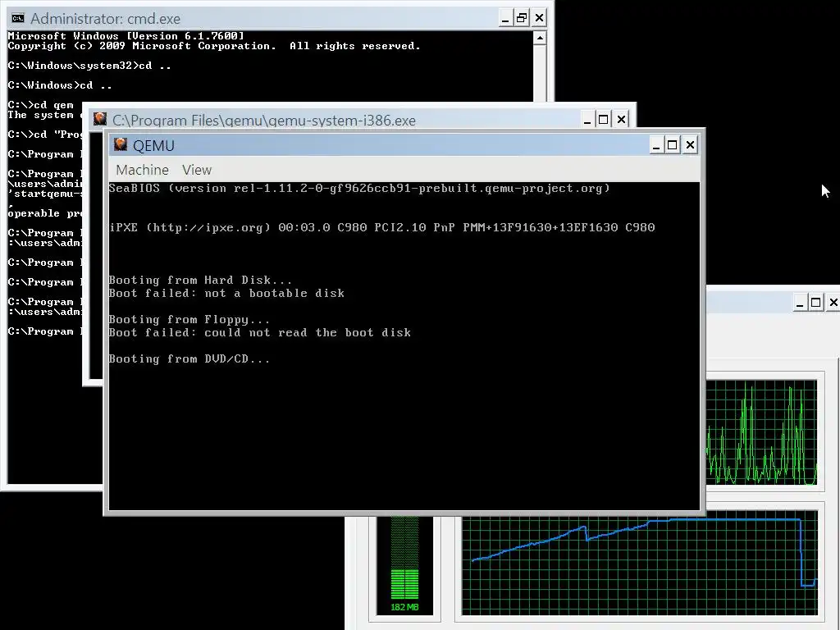Click the 182 MB memory gauge
The image size is (840, 630).
[404, 564]
